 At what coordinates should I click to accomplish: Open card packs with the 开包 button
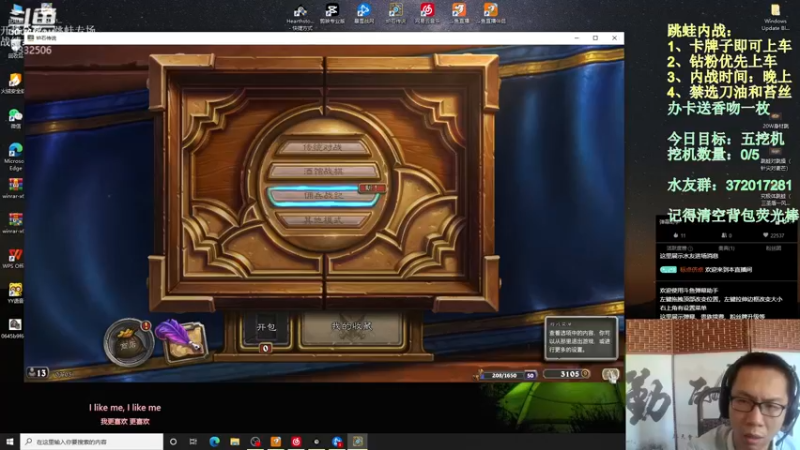(x=266, y=328)
